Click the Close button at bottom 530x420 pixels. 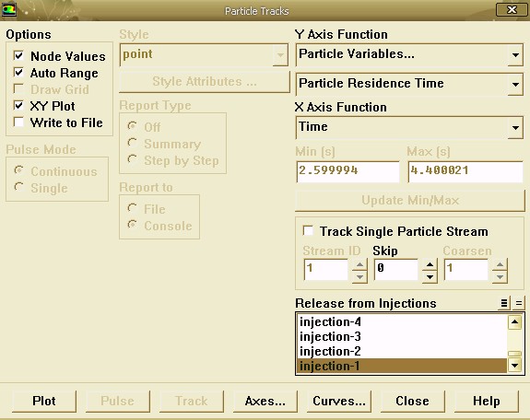point(413,401)
